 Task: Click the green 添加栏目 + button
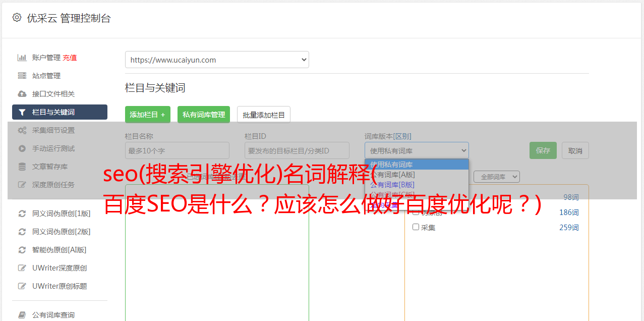148,115
